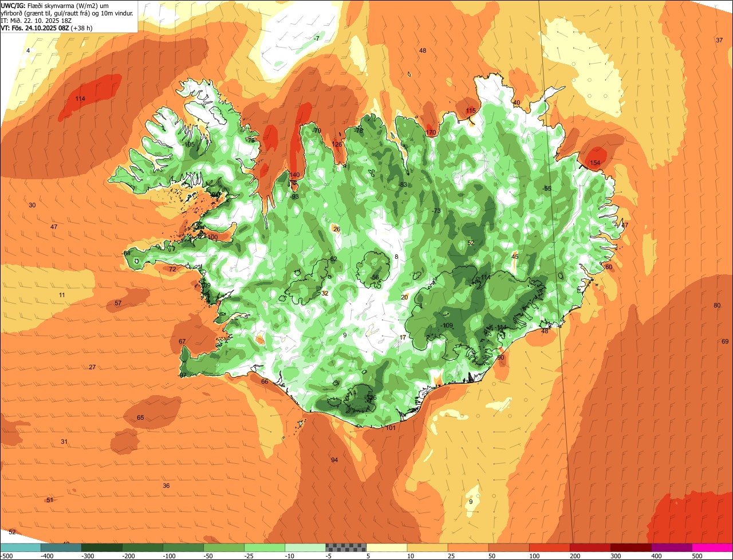Click the 90 value on the southeast coast
The width and height of the screenshot is (733, 560).
tap(501, 357)
